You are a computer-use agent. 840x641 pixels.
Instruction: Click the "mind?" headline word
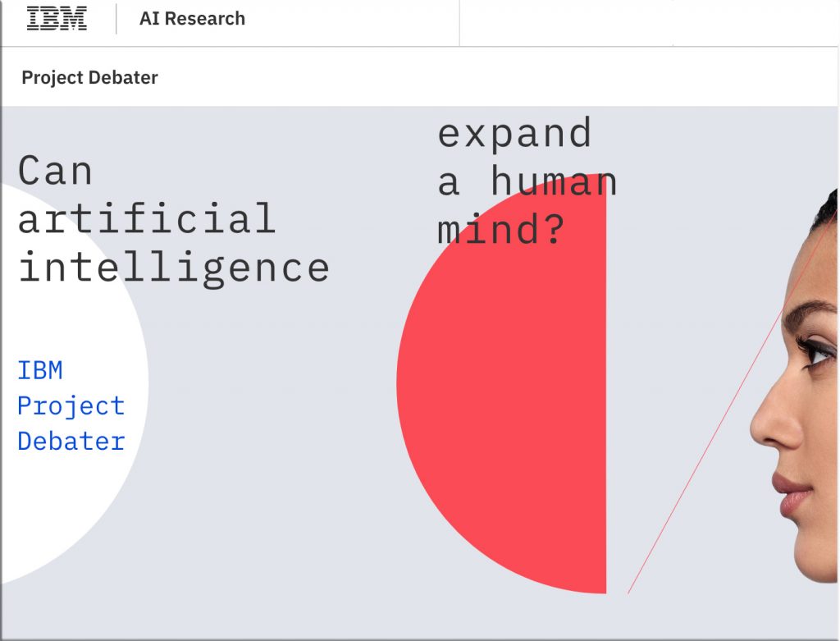pyautogui.click(x=501, y=229)
